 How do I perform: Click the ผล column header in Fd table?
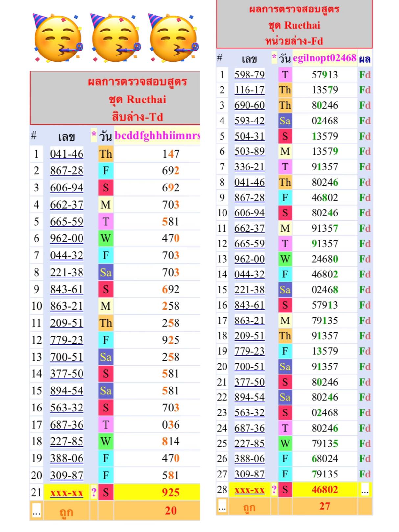coord(365,59)
